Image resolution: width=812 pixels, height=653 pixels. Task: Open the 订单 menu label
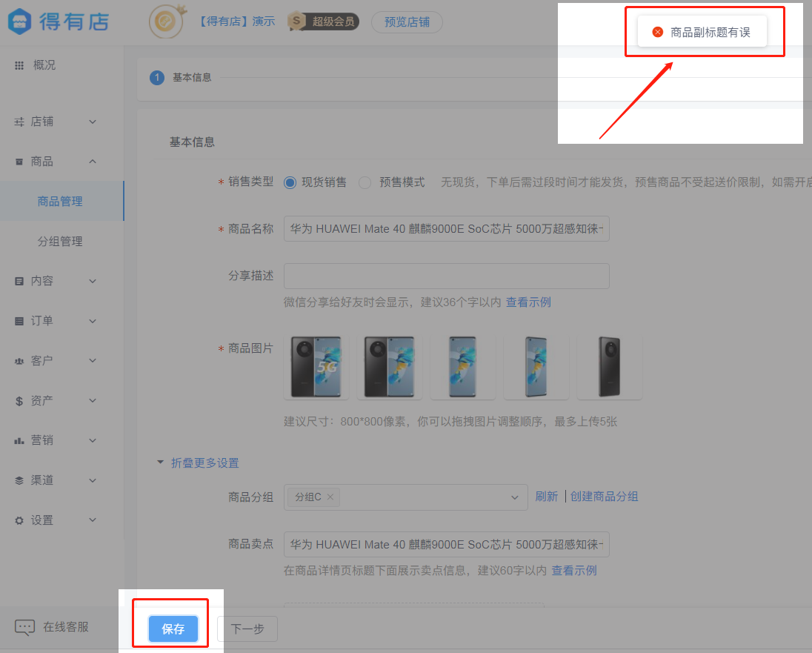pyautogui.click(x=42, y=321)
